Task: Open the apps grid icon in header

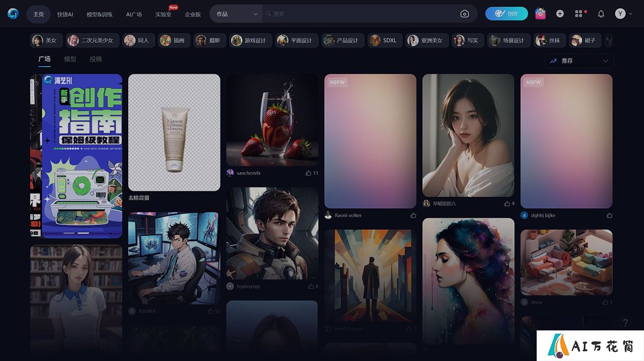Action: click(x=579, y=14)
